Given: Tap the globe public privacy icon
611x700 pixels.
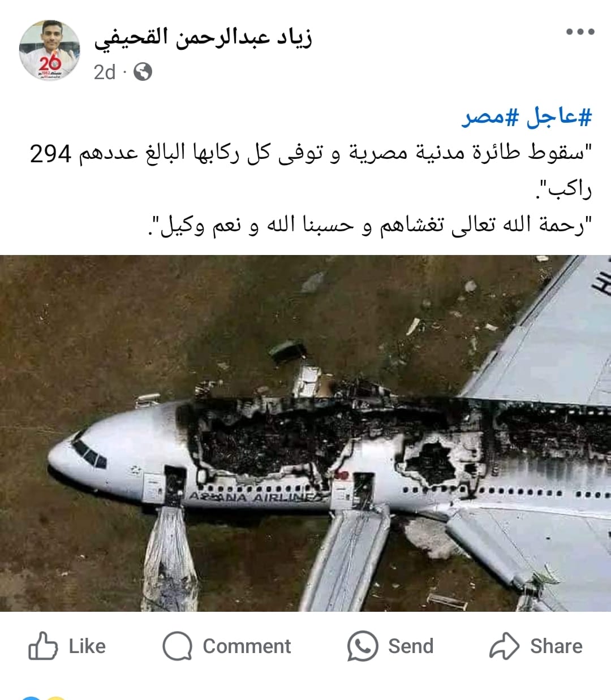Looking at the screenshot, I should click(143, 72).
